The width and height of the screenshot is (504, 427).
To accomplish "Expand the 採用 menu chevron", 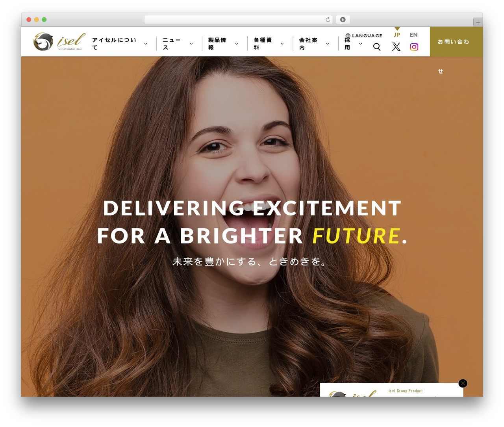I will [360, 44].
